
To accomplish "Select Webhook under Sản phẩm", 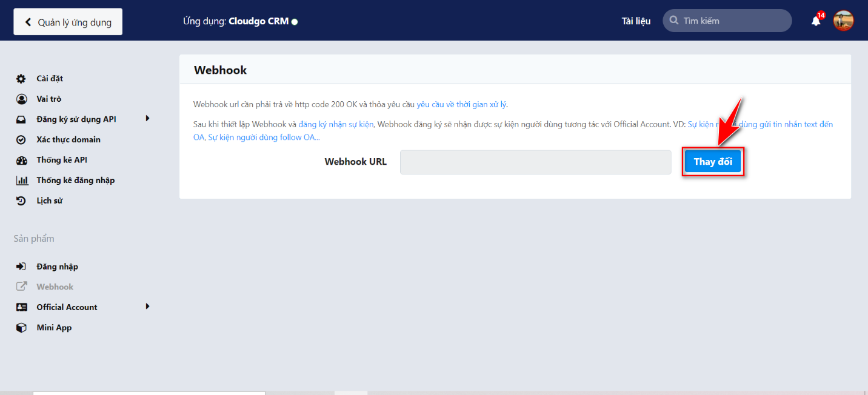I will (x=55, y=286).
